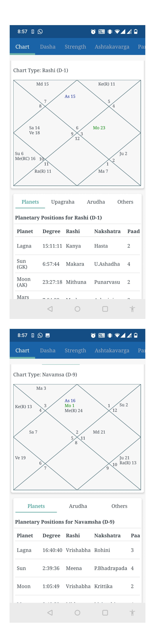Select the Others tab under the Rashi chart
Viewport: 155px width, 644px height.
125,202
